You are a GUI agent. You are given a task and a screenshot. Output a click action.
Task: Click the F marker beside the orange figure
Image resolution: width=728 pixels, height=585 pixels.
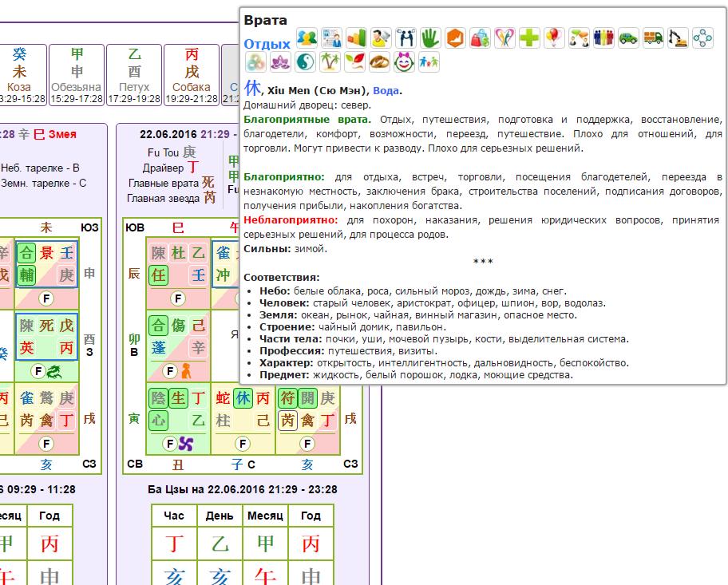tap(170, 371)
